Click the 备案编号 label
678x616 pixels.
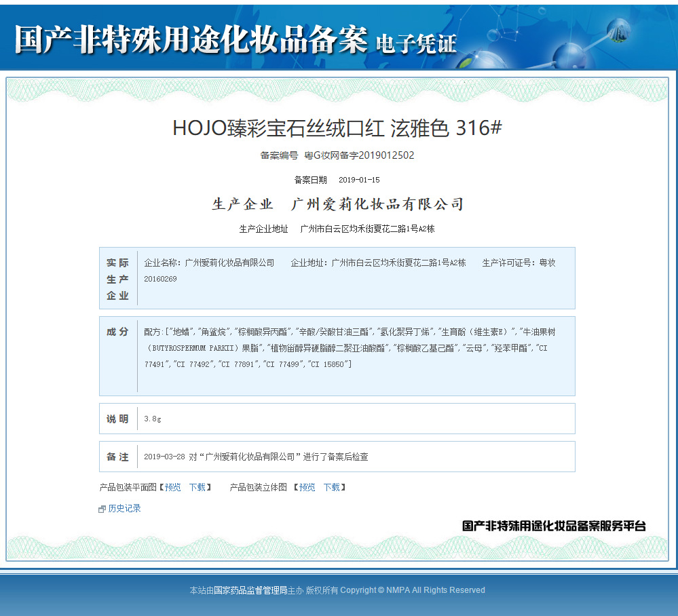click(279, 155)
